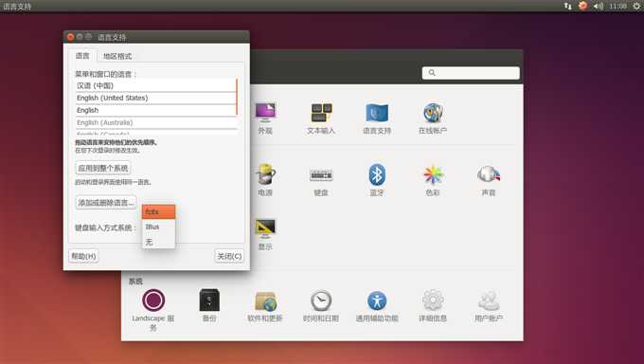Switch to the 地区格式 (Regional Formats) tab
This screenshot has height=364, width=644.
117,56
